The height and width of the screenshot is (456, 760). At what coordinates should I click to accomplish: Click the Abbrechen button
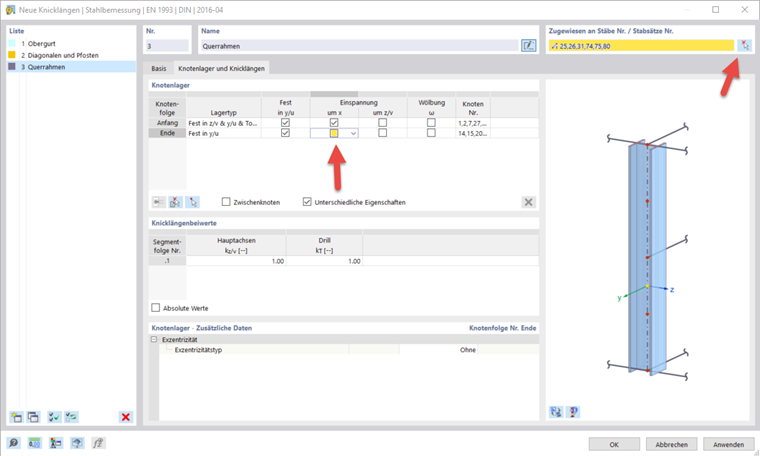click(671, 444)
